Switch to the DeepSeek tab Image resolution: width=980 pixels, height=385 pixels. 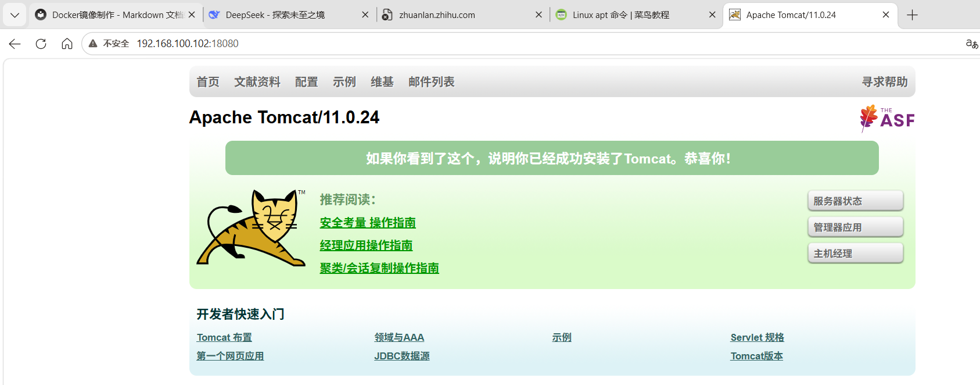click(x=289, y=15)
